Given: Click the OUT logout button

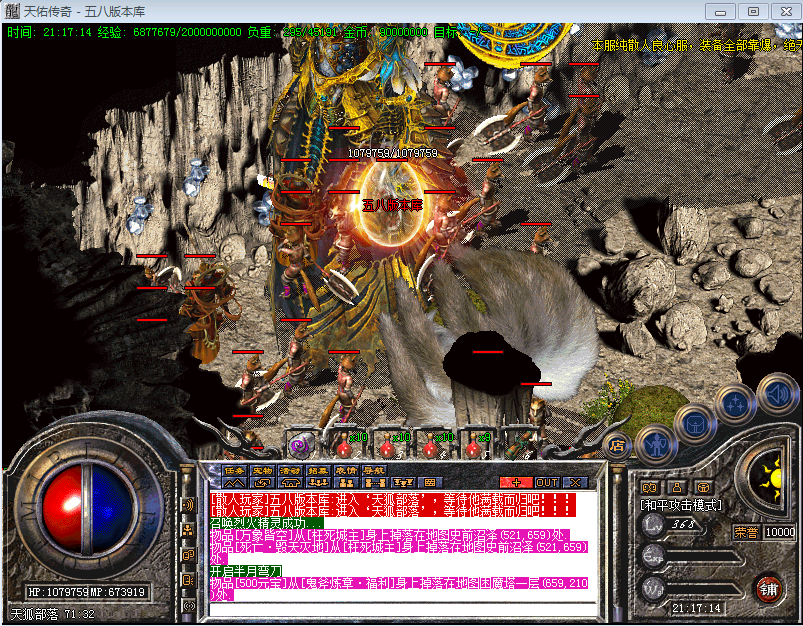Looking at the screenshot, I should [547, 483].
